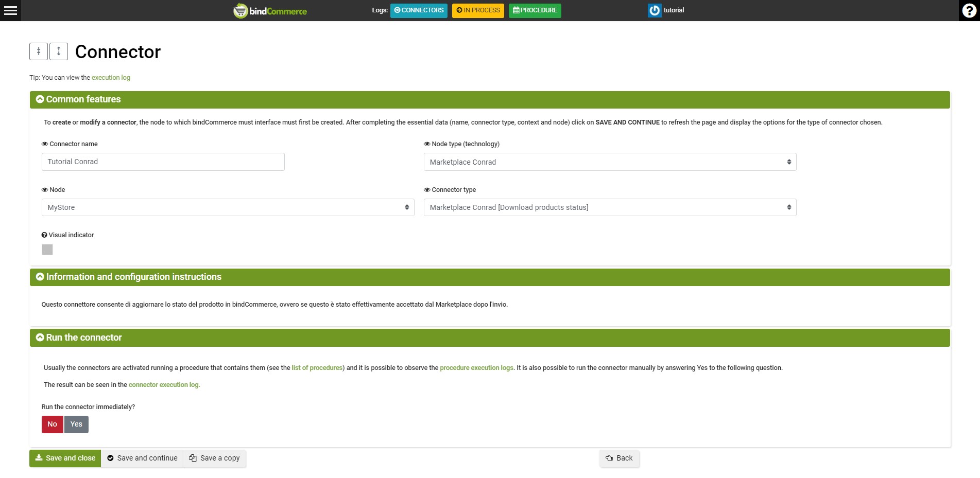The image size is (980, 478).
Task: Click eye icon beside Node type label
Action: [x=427, y=144]
